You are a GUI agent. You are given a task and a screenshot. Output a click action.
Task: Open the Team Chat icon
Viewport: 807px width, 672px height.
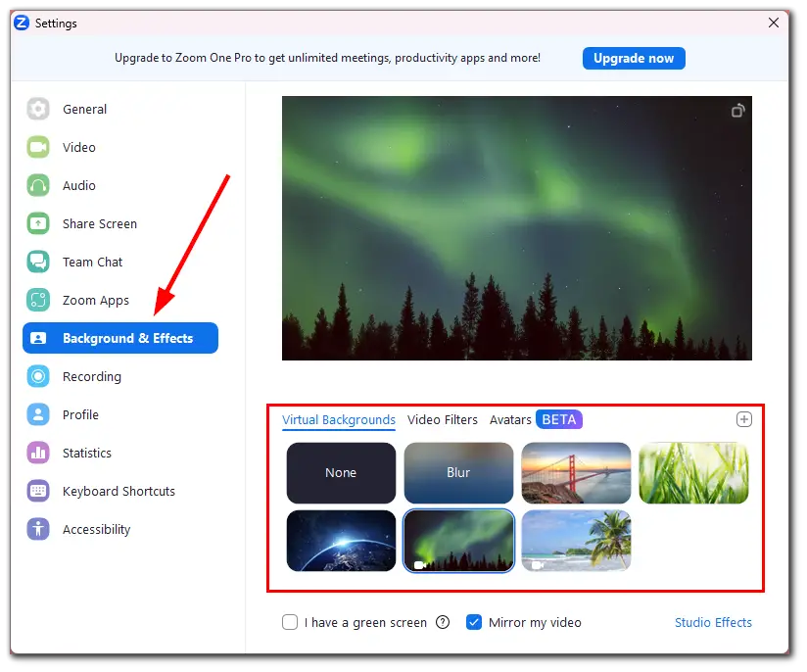click(x=38, y=263)
